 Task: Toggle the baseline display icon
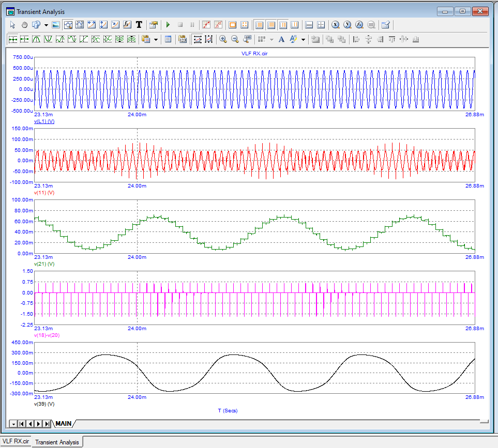point(309,25)
